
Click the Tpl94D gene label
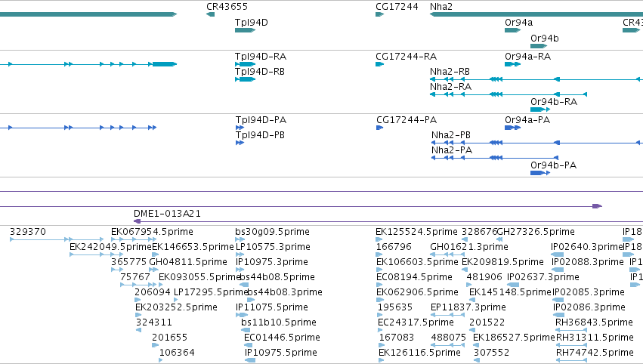tap(252, 23)
